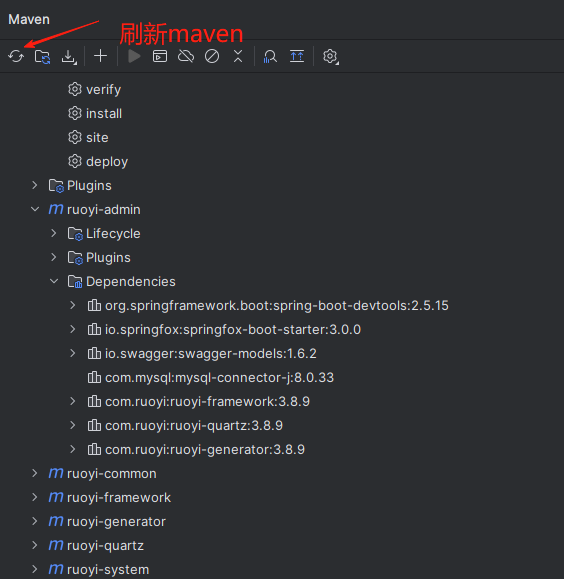Select the ruoyi-quartz module label
Screen dimensions: 564x579
105,546
